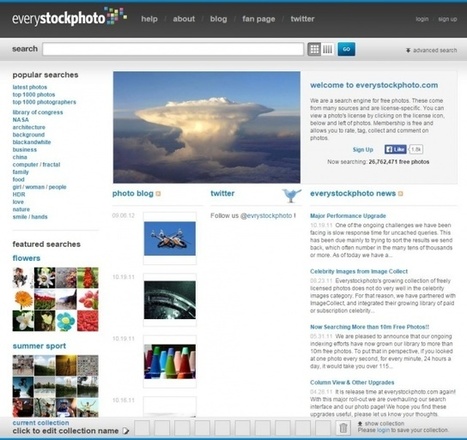Screen dimensions: 467x440
Task: Open top 1000 photos link
Action: (34, 95)
